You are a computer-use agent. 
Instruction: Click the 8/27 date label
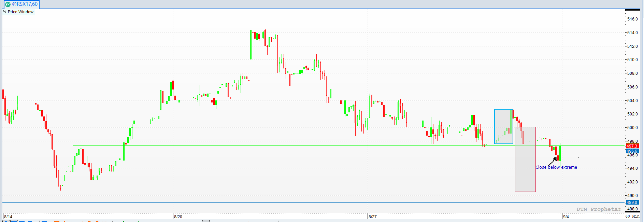pos(373,217)
